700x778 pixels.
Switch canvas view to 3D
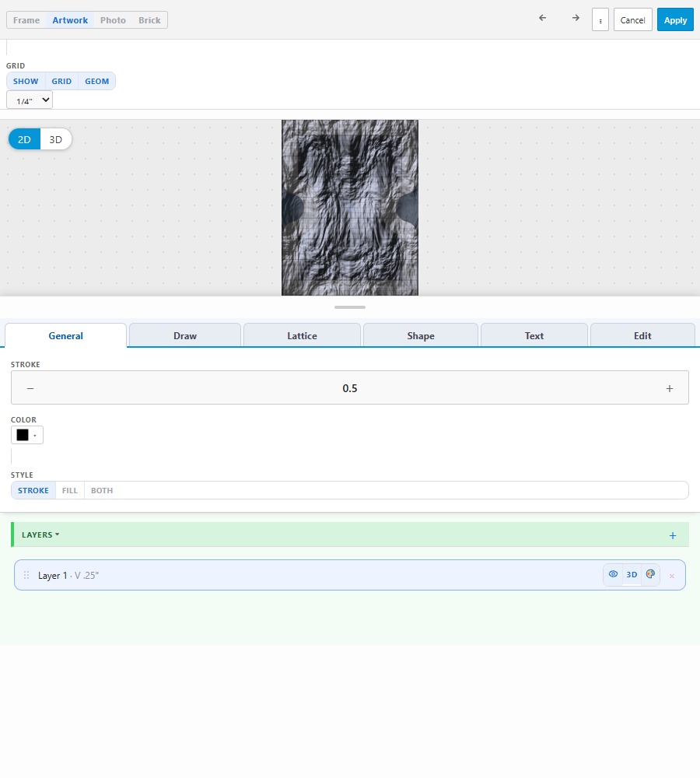tap(55, 139)
